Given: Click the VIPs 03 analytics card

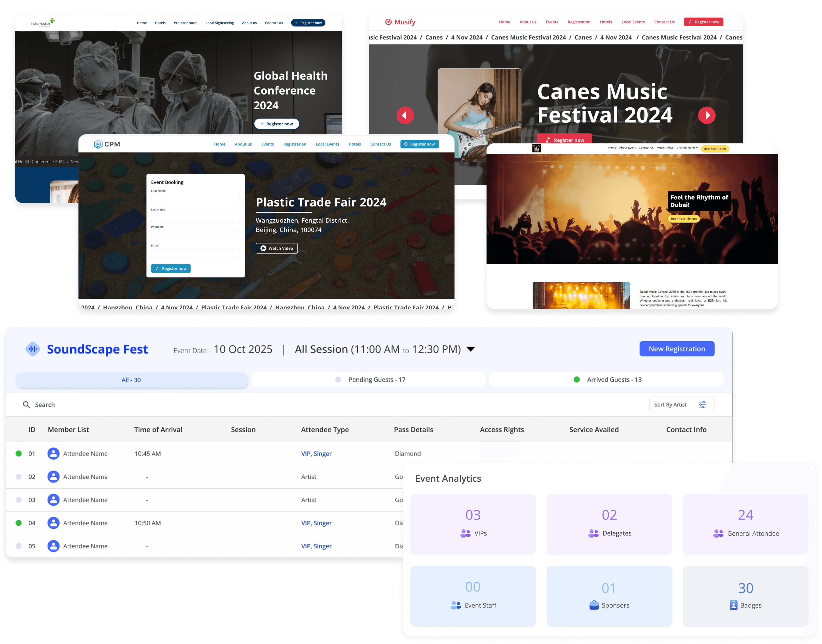Looking at the screenshot, I should click(473, 524).
